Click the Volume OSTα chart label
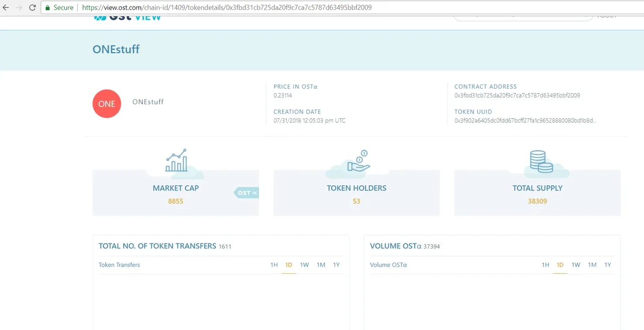Screen dimensions: 644x330 (388, 265)
